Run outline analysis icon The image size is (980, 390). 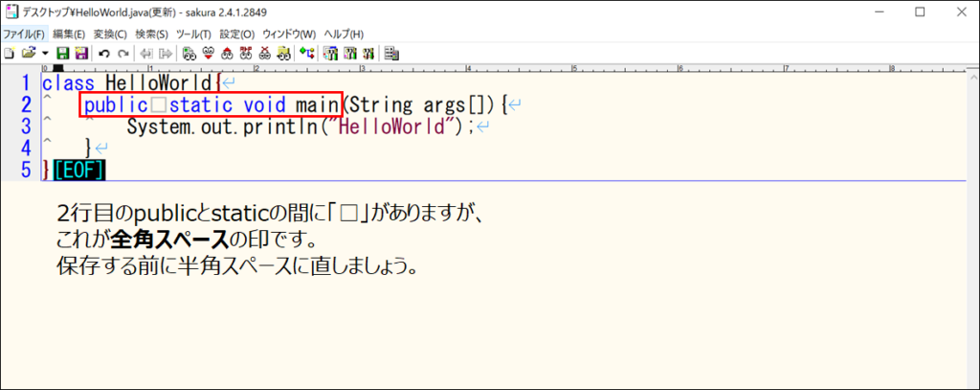(x=306, y=53)
